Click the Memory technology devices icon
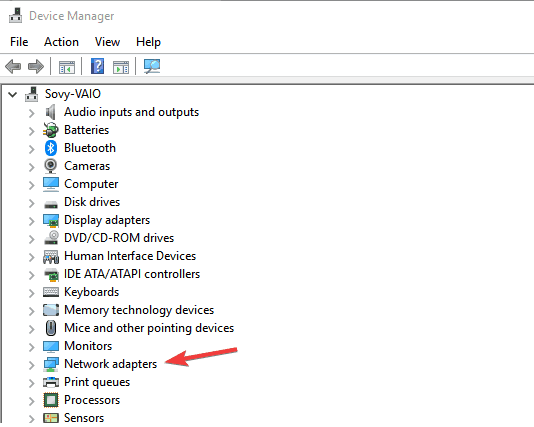 point(51,310)
